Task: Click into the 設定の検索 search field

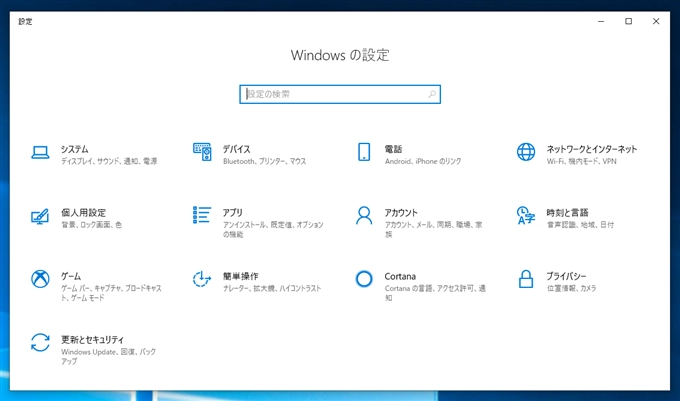Action: click(340, 94)
